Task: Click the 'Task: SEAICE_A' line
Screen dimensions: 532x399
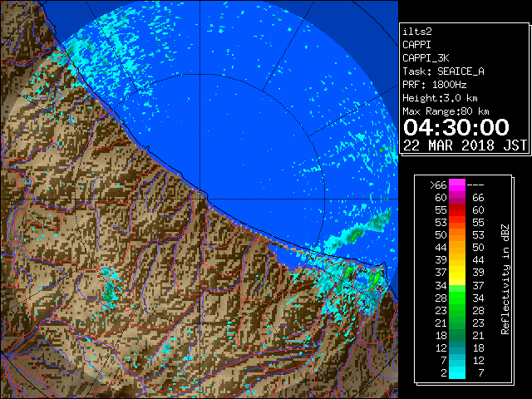Action: pyautogui.click(x=443, y=71)
